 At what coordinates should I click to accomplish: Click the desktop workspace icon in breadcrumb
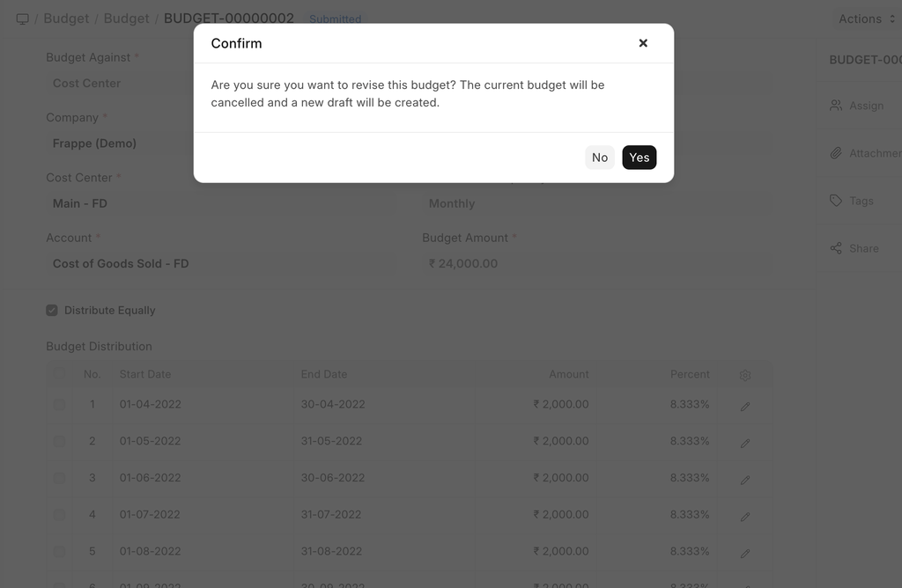23,18
